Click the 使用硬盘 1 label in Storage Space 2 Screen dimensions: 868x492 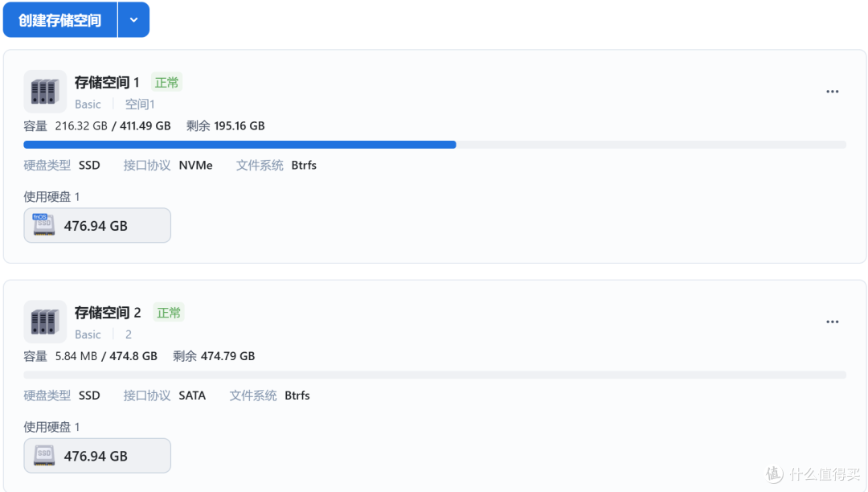click(x=51, y=427)
